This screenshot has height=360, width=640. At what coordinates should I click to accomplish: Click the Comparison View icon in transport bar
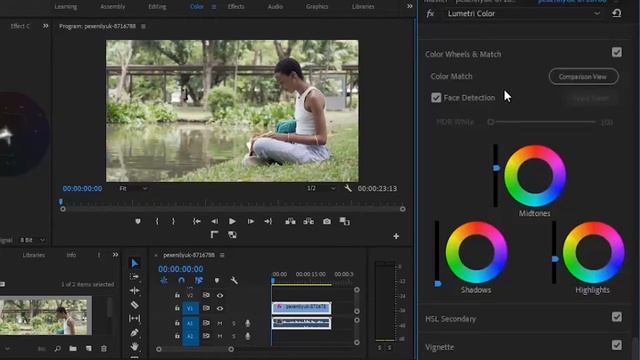click(x=345, y=221)
